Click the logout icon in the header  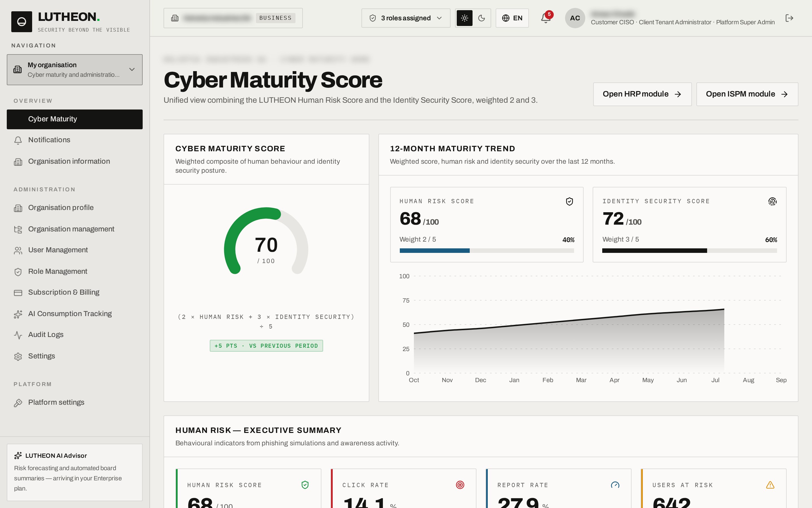789,18
